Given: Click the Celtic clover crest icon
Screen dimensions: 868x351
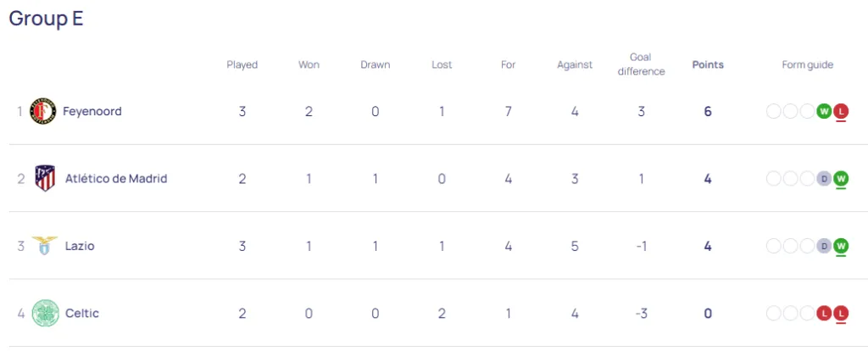Looking at the screenshot, I should [x=45, y=313].
